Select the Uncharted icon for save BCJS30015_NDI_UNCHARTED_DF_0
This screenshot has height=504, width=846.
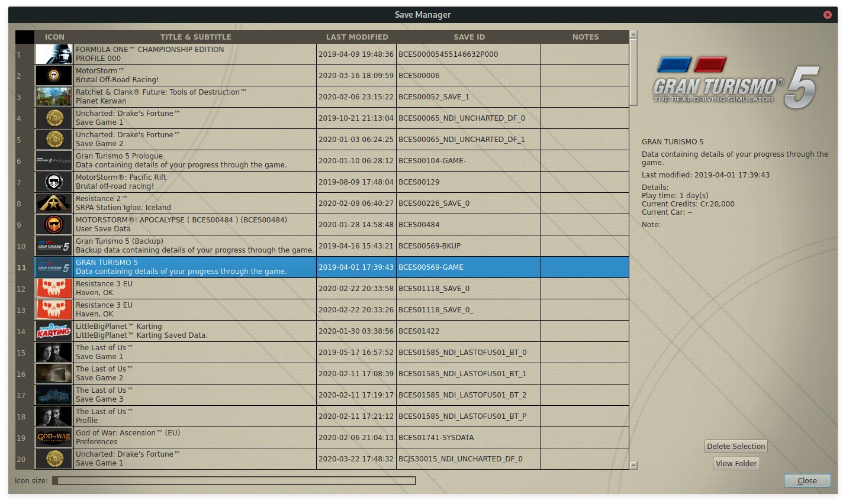pos(54,459)
